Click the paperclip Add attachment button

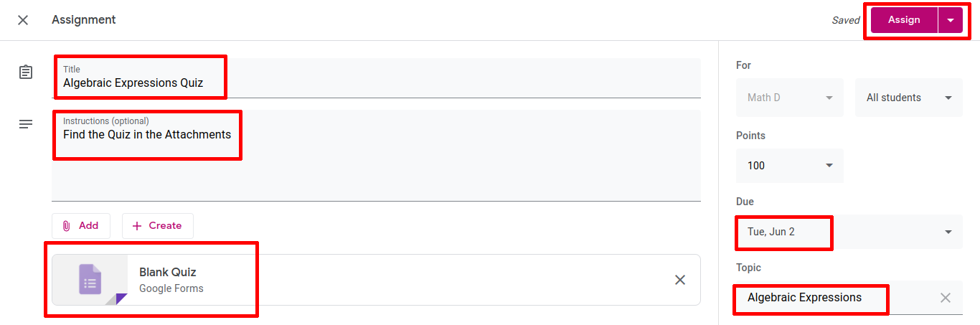point(81,225)
